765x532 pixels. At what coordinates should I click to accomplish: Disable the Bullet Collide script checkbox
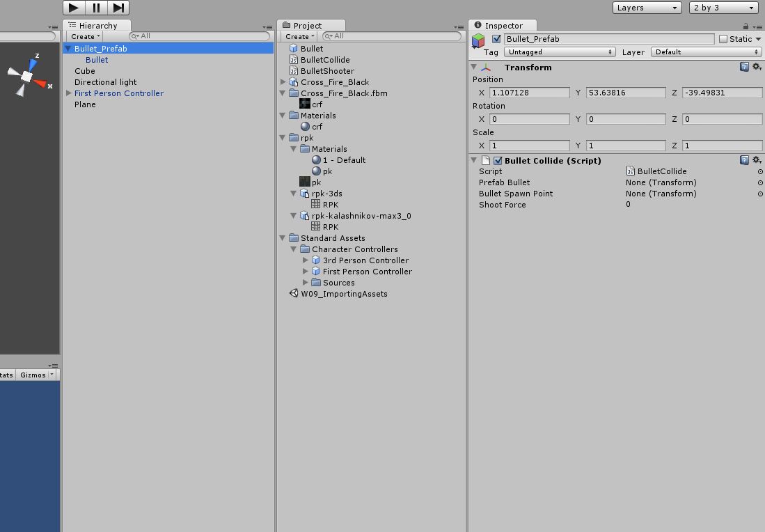(x=497, y=160)
